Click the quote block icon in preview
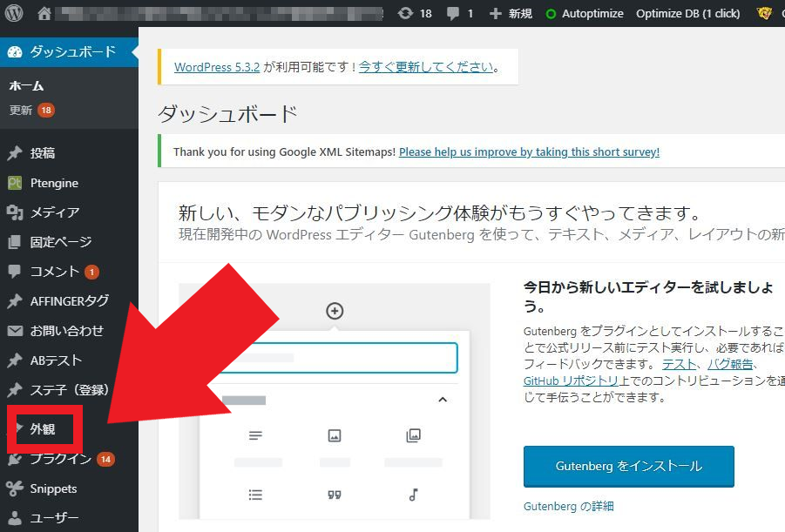This screenshot has height=532, width=785. pyautogui.click(x=335, y=495)
